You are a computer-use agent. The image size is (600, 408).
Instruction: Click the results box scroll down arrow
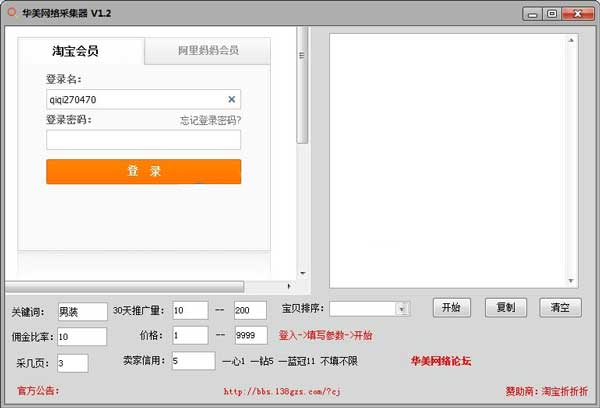(x=571, y=281)
